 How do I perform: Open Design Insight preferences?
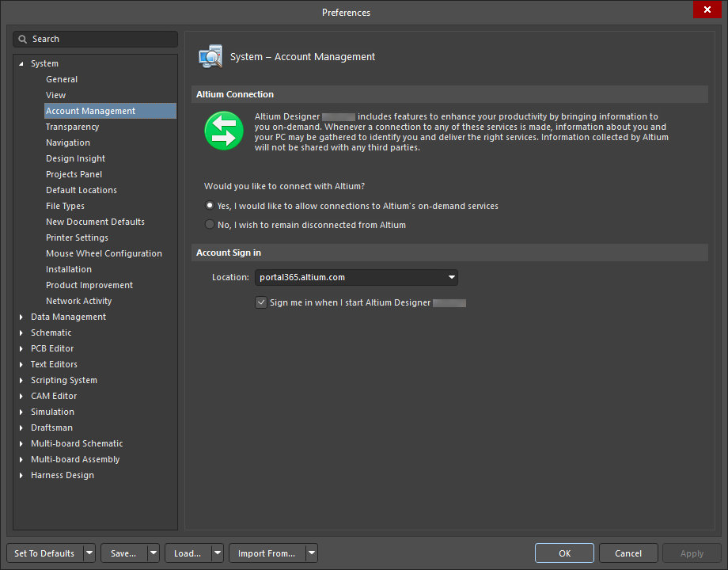tap(76, 158)
